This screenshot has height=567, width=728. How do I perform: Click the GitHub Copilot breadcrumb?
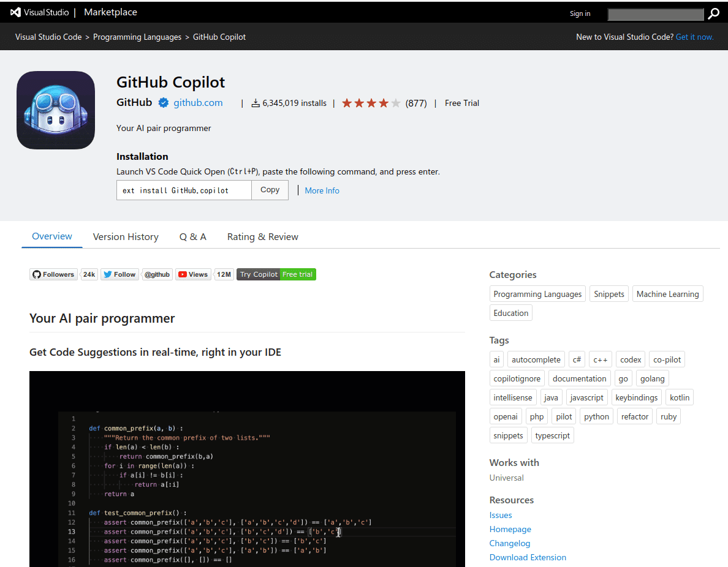click(x=219, y=37)
